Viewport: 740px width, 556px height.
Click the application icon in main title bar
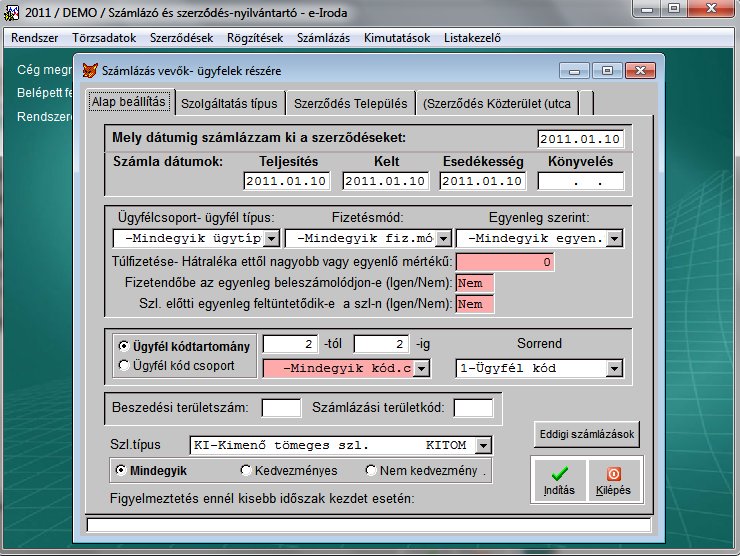coord(12,11)
